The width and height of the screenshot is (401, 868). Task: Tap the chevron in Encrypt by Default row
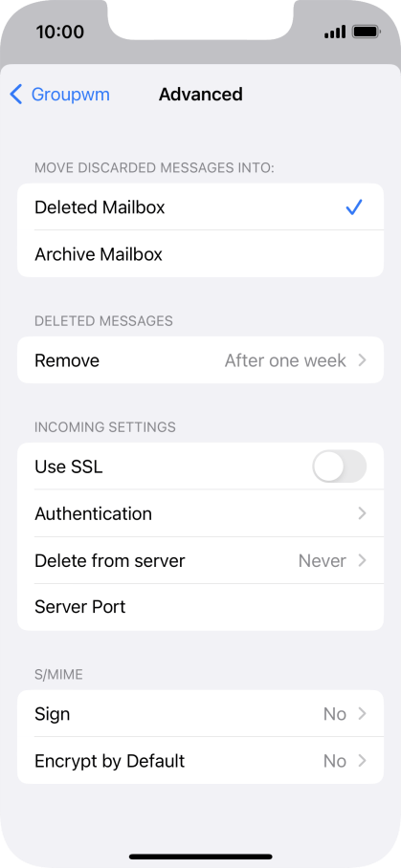362,761
